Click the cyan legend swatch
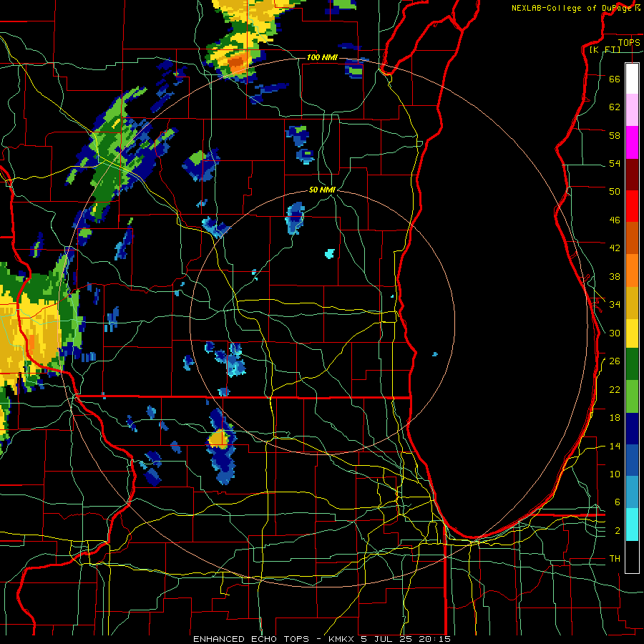The image size is (644, 644). pyautogui.click(x=632, y=525)
